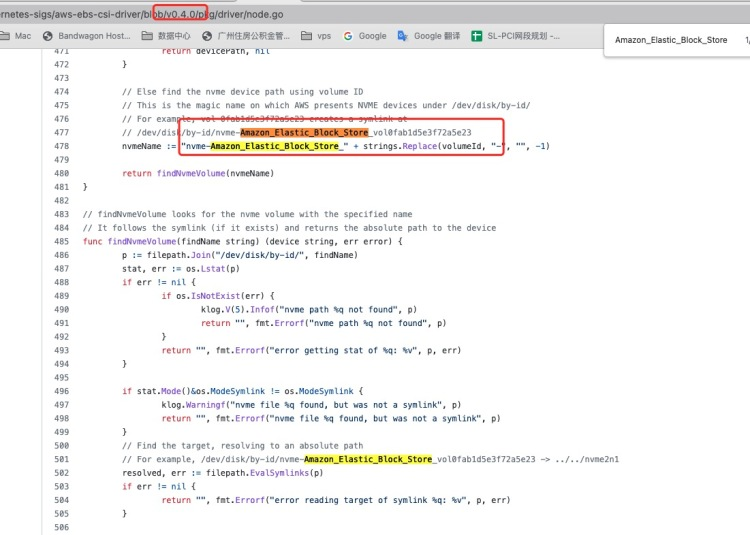This screenshot has height=535, width=750.
Task: Click 'strings.Replace' call on line 478
Action: point(400,146)
